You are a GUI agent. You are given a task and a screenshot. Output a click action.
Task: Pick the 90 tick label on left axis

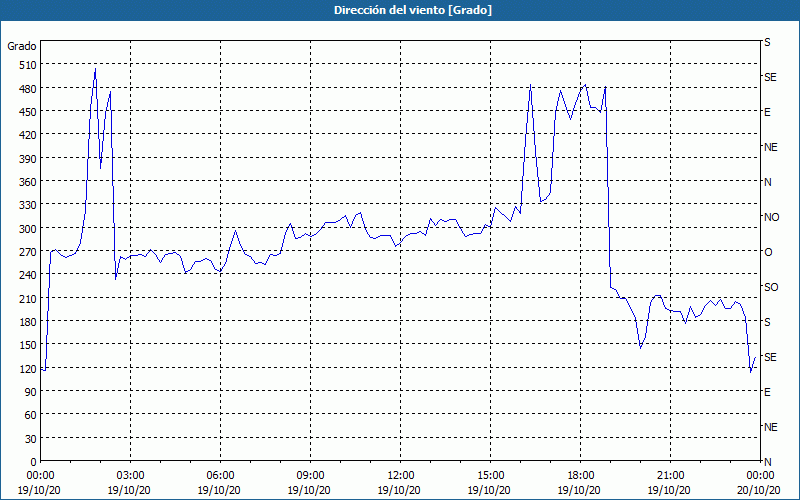click(x=31, y=391)
